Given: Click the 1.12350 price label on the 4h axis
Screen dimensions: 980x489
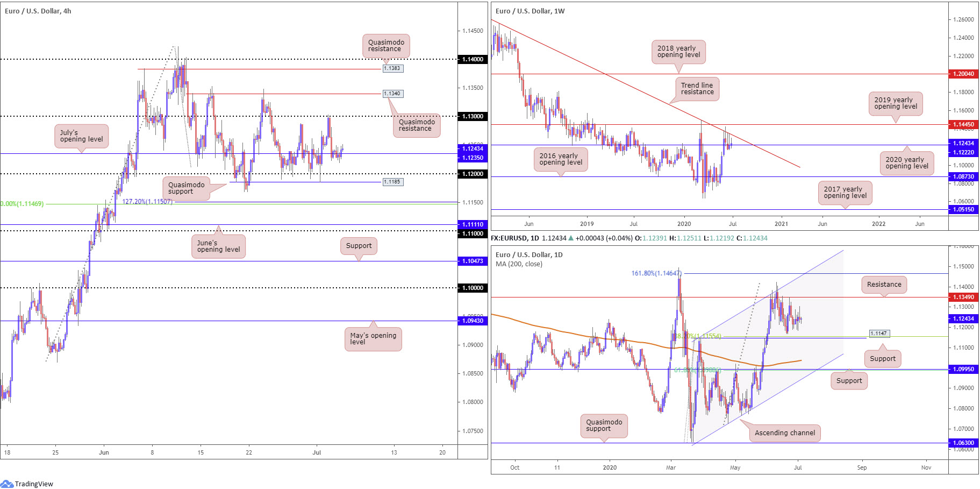Looking at the screenshot, I should (473, 158).
